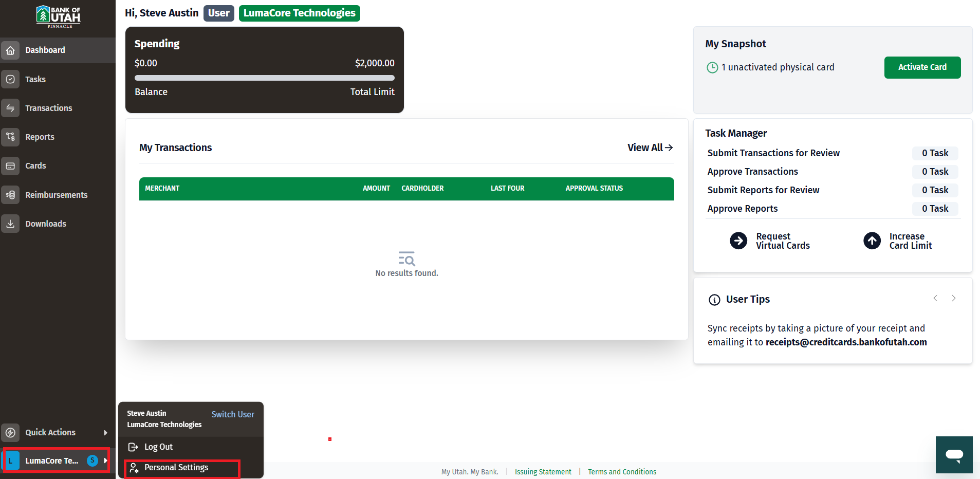This screenshot has width=980, height=479.
Task: Click the $2,000.00 total limit value
Action: coord(375,63)
